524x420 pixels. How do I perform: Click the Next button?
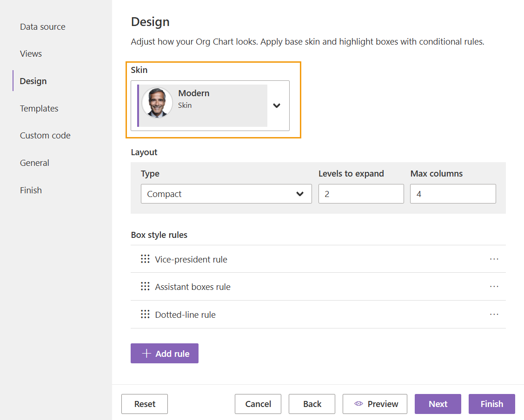[x=438, y=404]
